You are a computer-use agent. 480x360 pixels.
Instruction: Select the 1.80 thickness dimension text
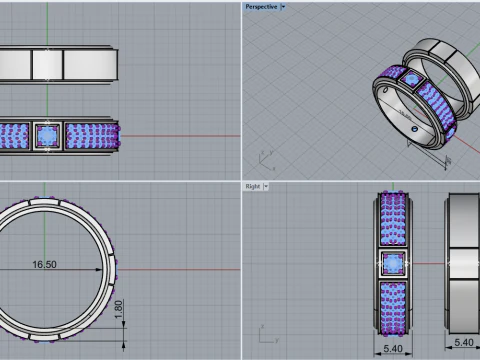(x=118, y=309)
